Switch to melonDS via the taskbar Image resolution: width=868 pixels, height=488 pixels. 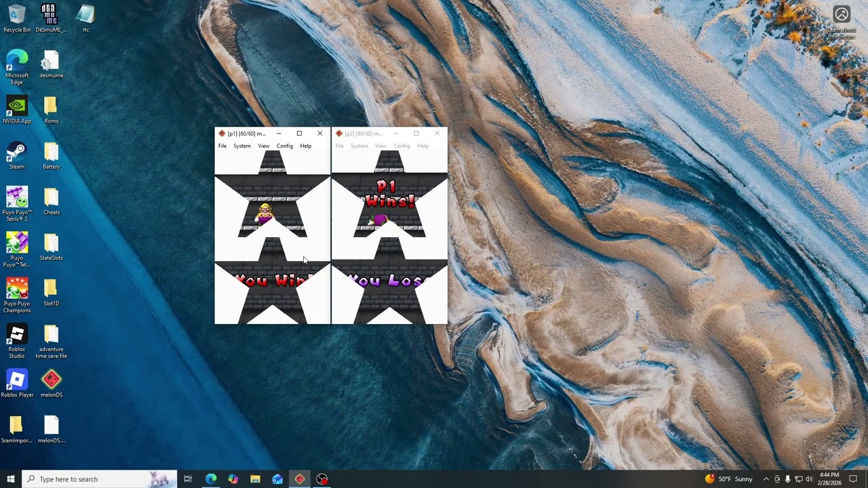pyautogui.click(x=300, y=479)
